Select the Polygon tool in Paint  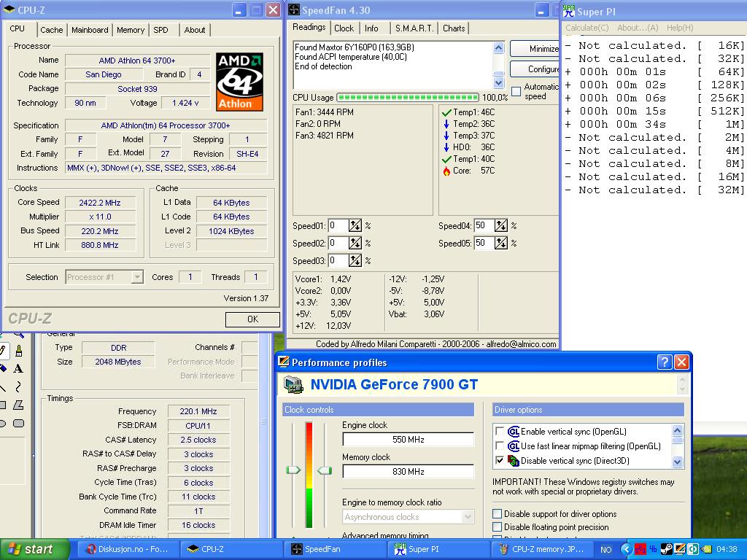pyautogui.click(x=18, y=405)
